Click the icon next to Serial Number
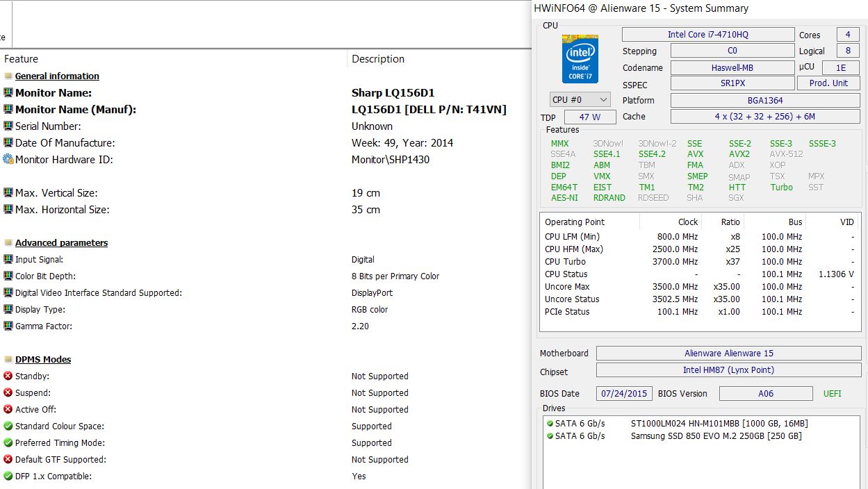Screen dimensions: 868x489 [8, 126]
